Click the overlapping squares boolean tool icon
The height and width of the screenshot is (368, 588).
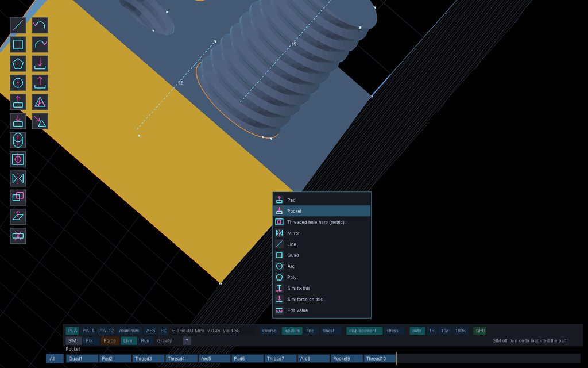click(x=18, y=198)
